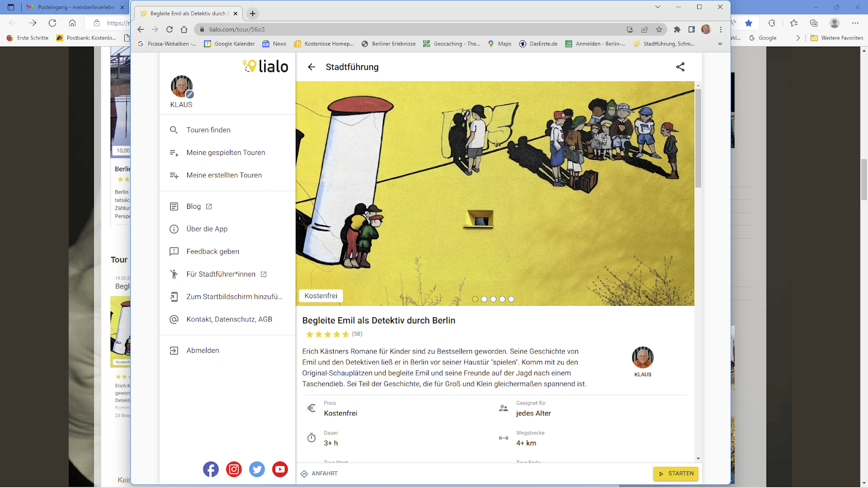The width and height of the screenshot is (868, 488).
Task: Open a new Chrome tab
Action: click(x=253, y=14)
